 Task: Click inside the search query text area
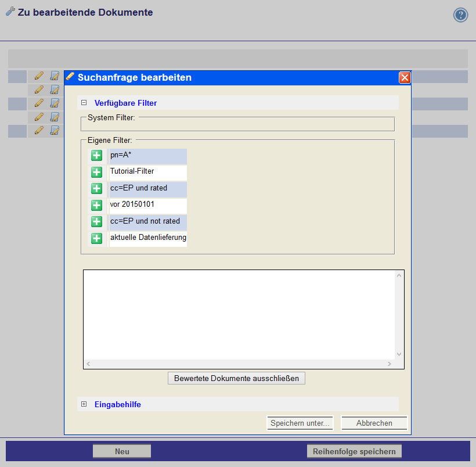239,315
